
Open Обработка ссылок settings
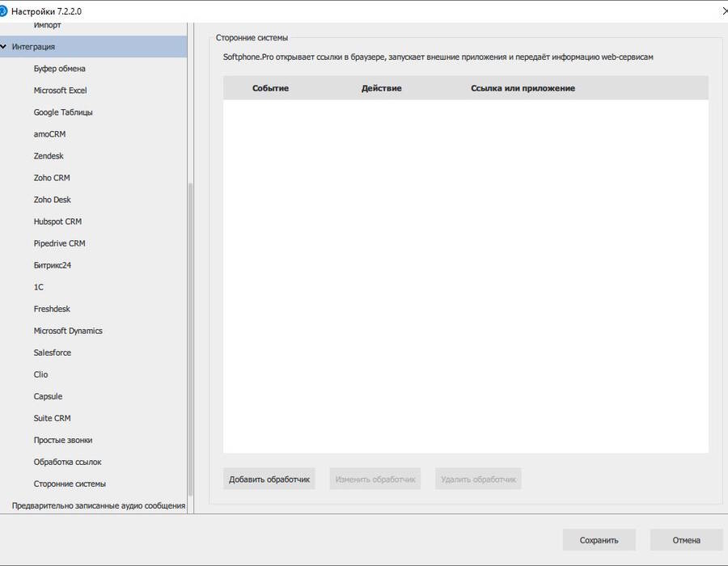(x=67, y=462)
